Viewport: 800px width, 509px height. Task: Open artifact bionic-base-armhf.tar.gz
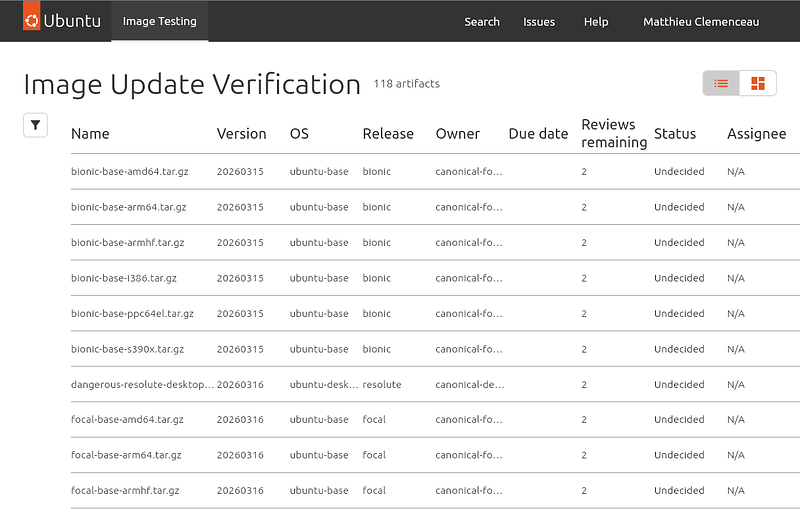tap(128, 242)
